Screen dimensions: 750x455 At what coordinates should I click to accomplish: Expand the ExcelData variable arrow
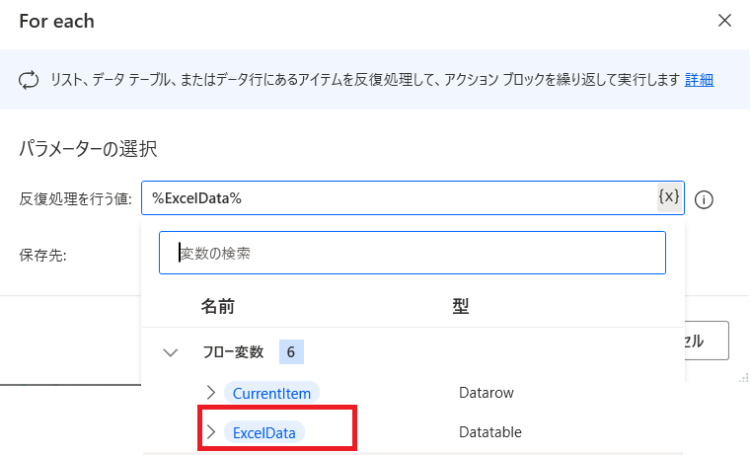click(211, 432)
